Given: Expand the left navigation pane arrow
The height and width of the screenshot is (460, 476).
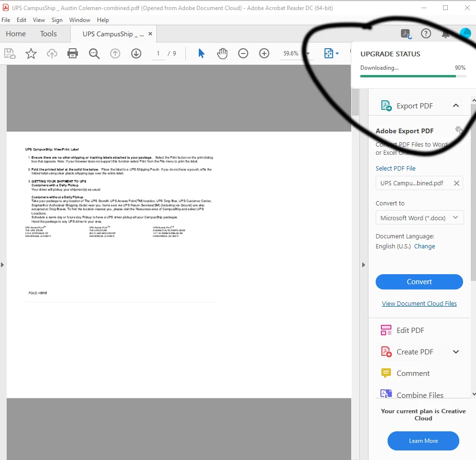Looking at the screenshot, I should click(2, 265).
